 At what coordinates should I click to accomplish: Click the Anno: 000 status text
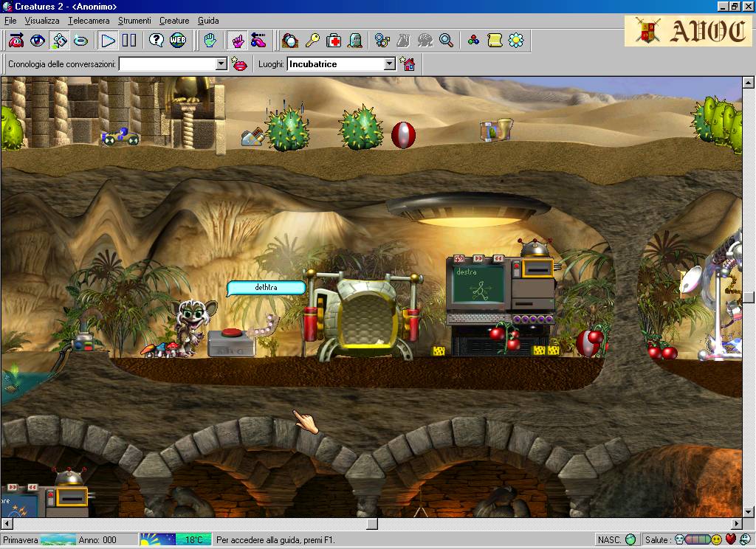tap(97, 540)
